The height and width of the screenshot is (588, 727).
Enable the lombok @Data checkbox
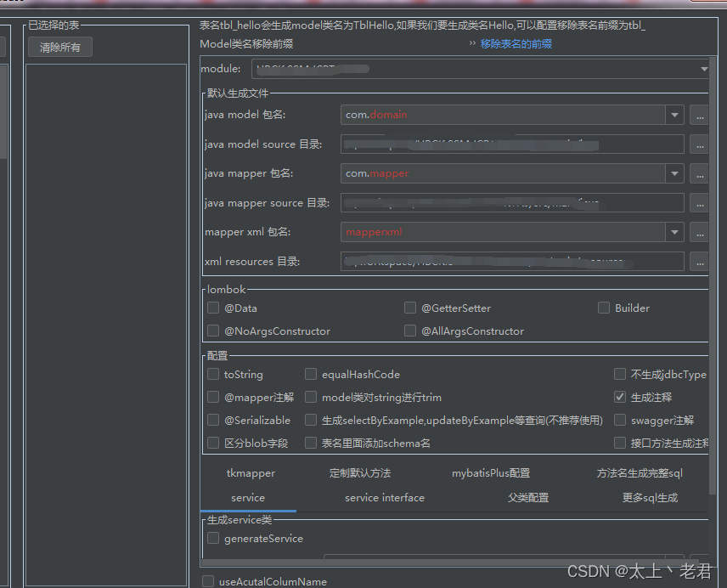pyautogui.click(x=213, y=308)
